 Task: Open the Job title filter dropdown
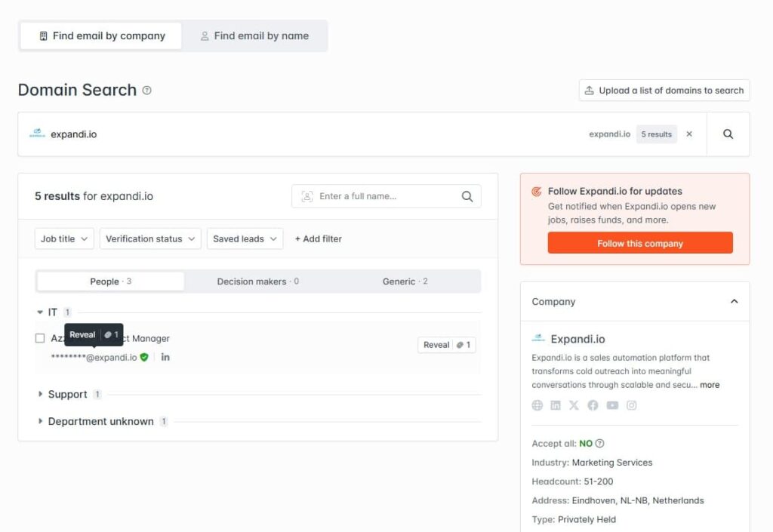click(64, 238)
